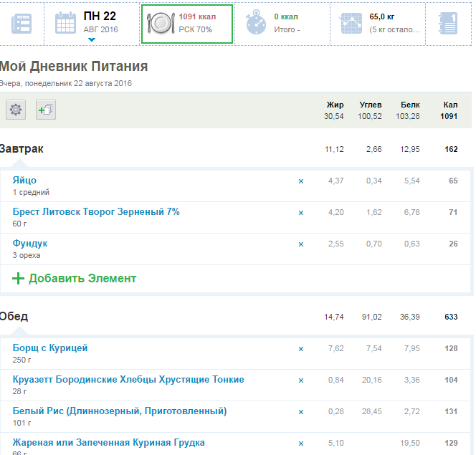Image resolution: width=476 pixels, height=455 pixels.
Task: Open the exercise tab showing 0 ккал
Action: coord(282,23)
